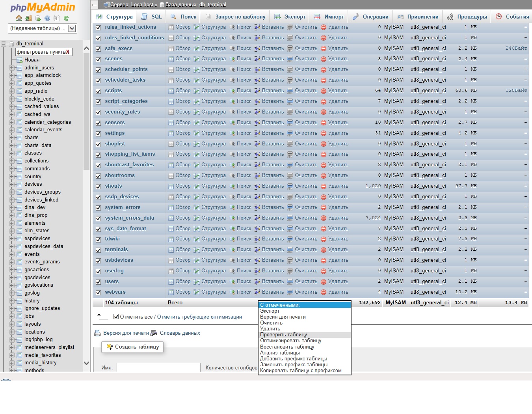Click the green reload navigation icon
This screenshot has height=414, width=532.
[x=66, y=18]
